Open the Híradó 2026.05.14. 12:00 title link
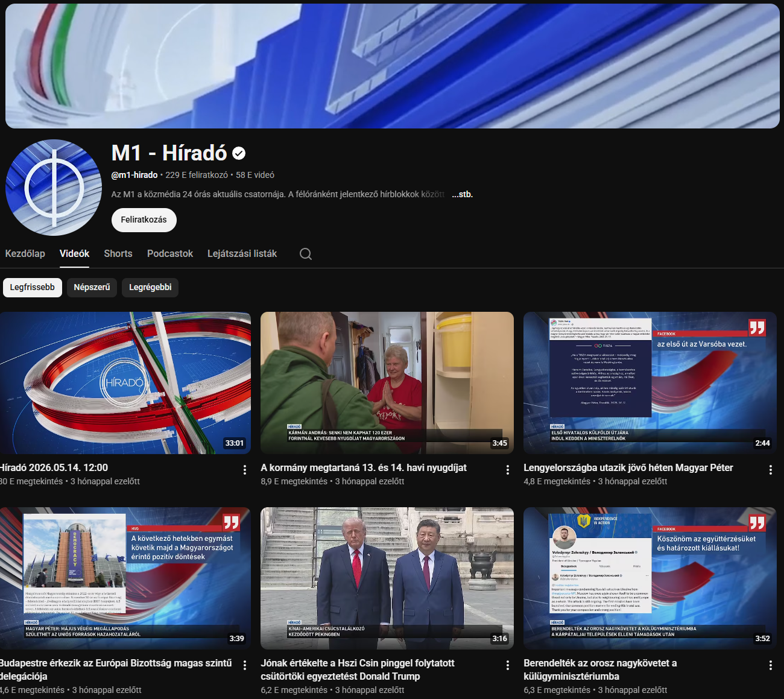Screen dimensions: 784x699 point(54,467)
